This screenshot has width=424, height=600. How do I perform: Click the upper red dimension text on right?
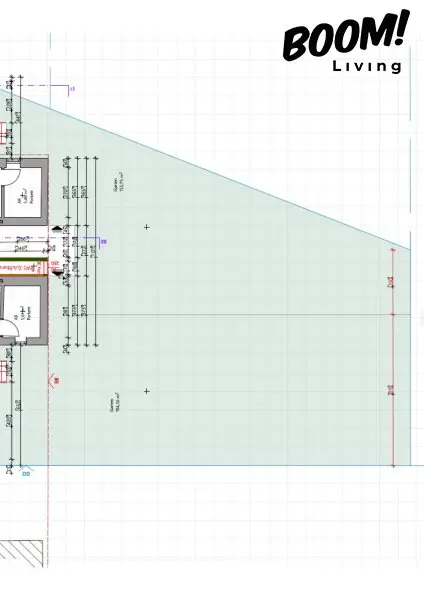390,282
